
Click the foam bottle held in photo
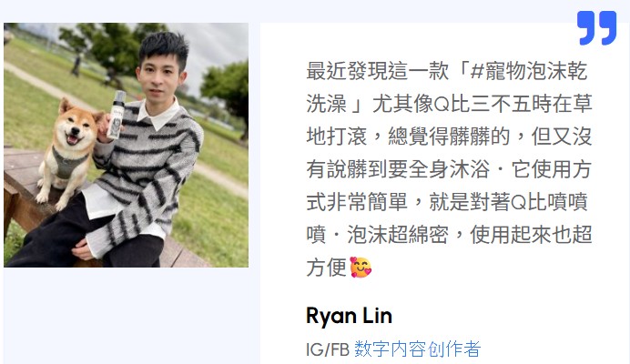click(x=117, y=116)
